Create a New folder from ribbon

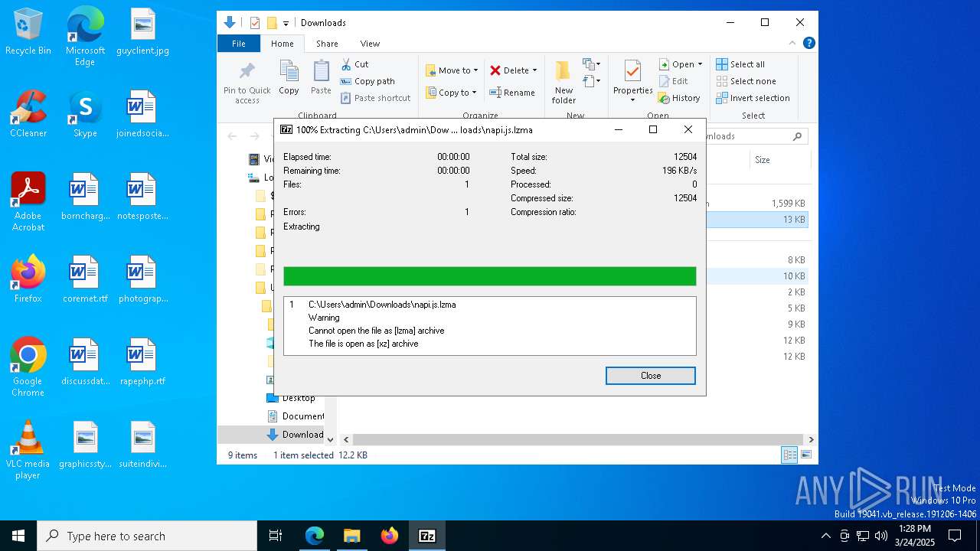click(563, 83)
